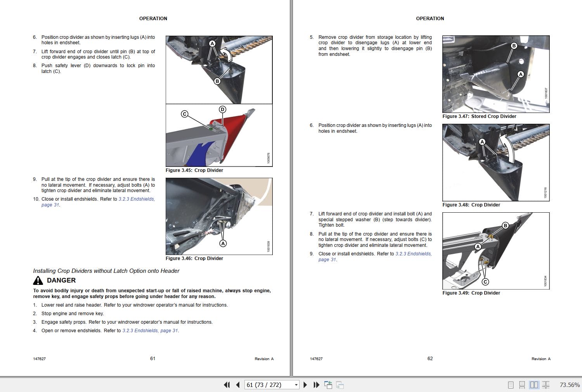Open the page 31 link on page 62

(327, 259)
